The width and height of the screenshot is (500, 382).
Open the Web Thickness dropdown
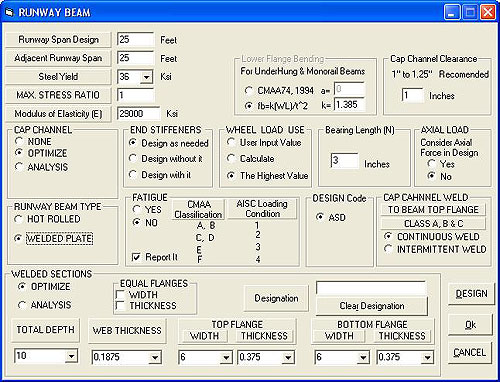[155, 357]
